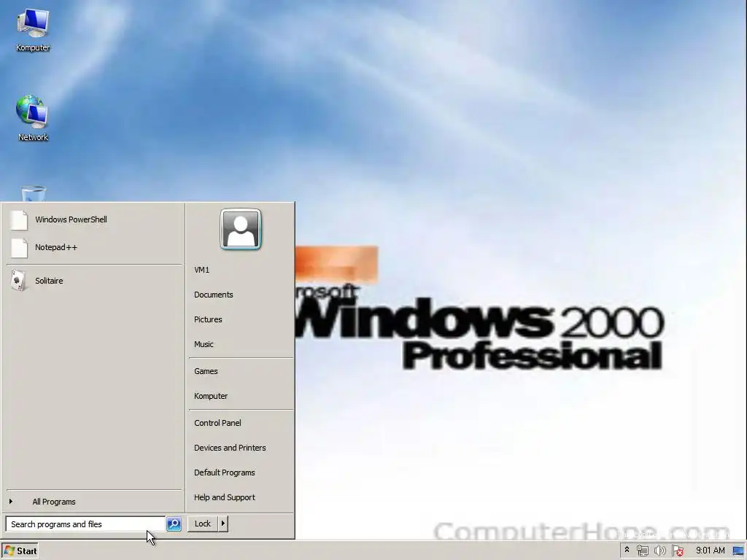This screenshot has height=560, width=747.
Task: Click the Windows PowerShell file icon
Action: point(19,220)
